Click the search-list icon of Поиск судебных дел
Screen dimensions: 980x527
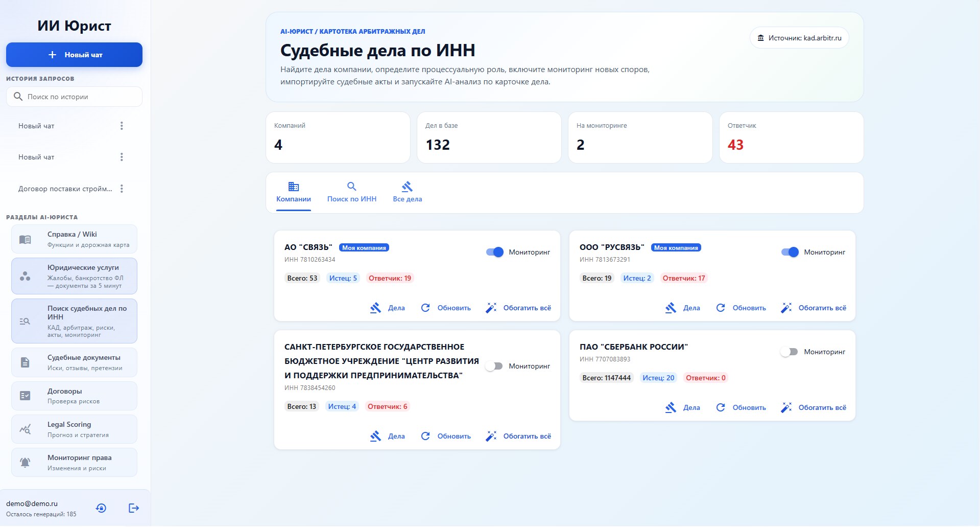(25, 321)
